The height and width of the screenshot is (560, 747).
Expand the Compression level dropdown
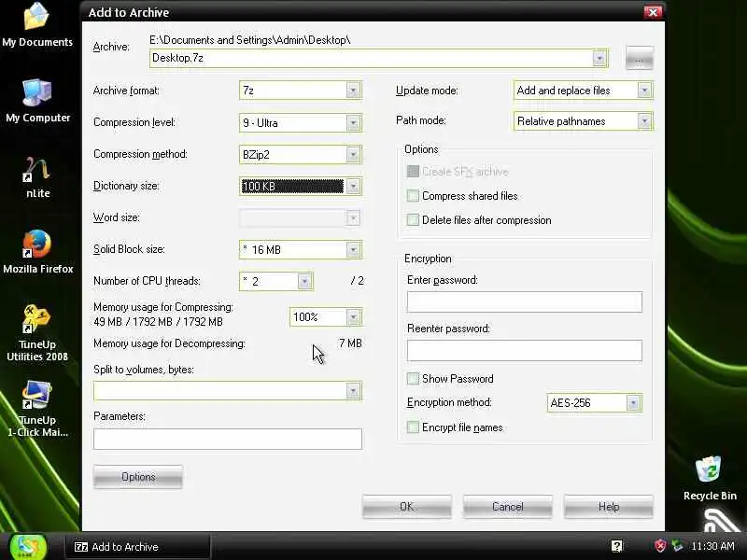353,123
